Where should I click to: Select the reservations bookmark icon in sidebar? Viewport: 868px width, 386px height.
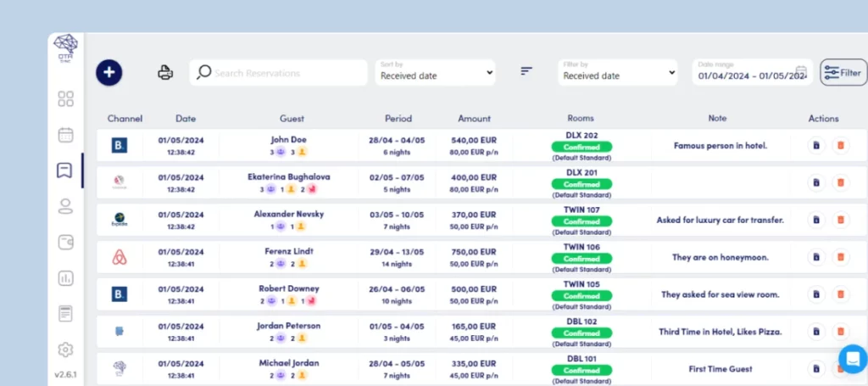click(x=64, y=171)
